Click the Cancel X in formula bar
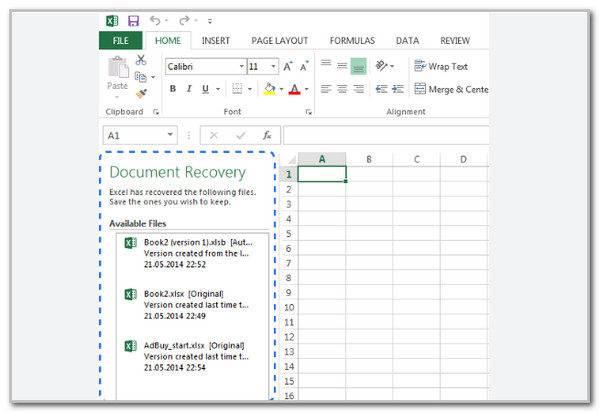This screenshot has height=413, width=600. [x=214, y=135]
